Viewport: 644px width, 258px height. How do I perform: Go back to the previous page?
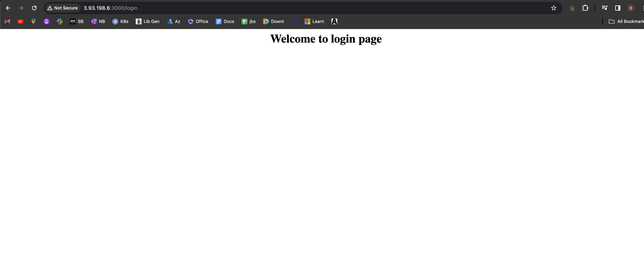pos(8,8)
